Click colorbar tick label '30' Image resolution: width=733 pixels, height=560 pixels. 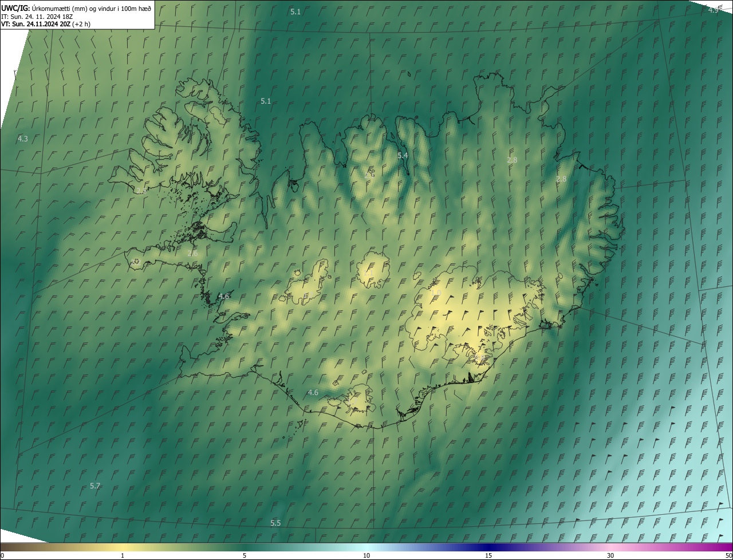point(610,555)
